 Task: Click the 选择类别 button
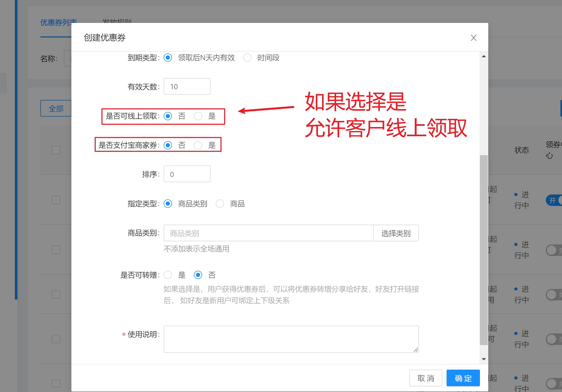click(x=396, y=233)
